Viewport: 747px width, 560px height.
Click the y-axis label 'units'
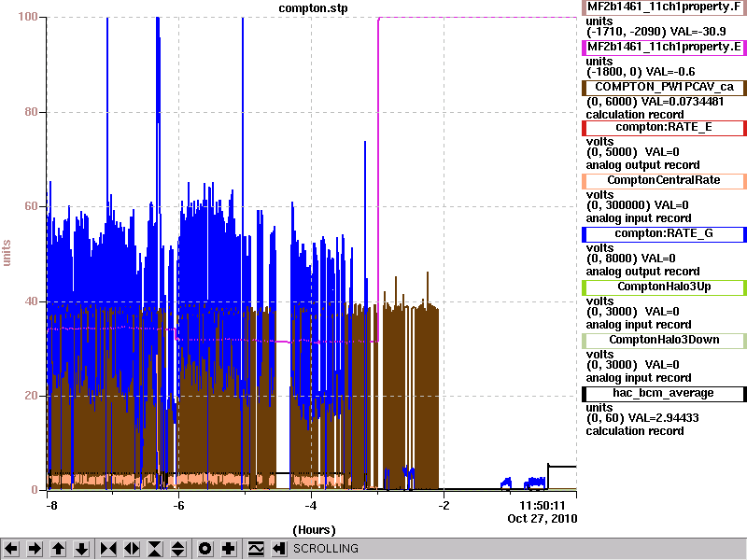tap(7, 253)
